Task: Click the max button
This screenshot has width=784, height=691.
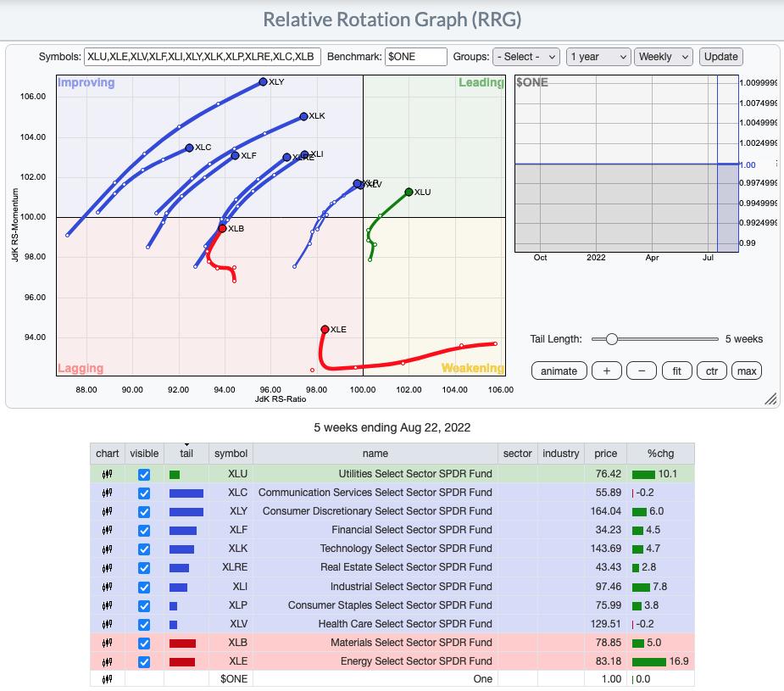Action: coord(747,371)
